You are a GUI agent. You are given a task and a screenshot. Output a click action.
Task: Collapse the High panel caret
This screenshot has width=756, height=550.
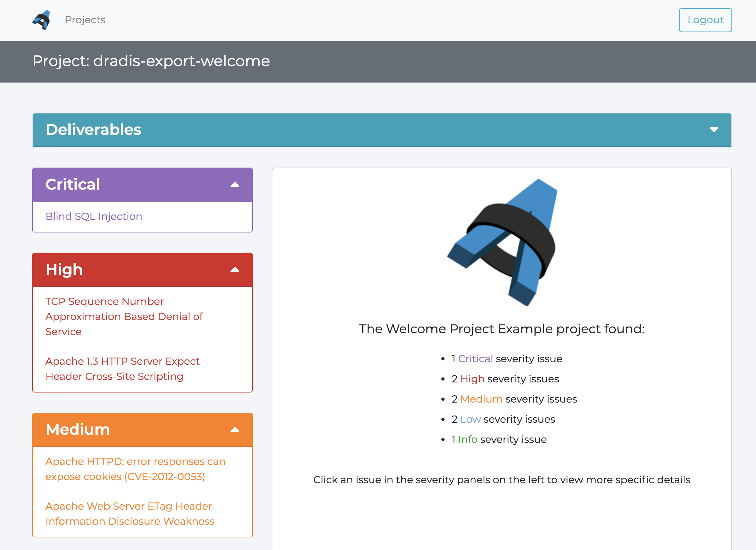235,270
